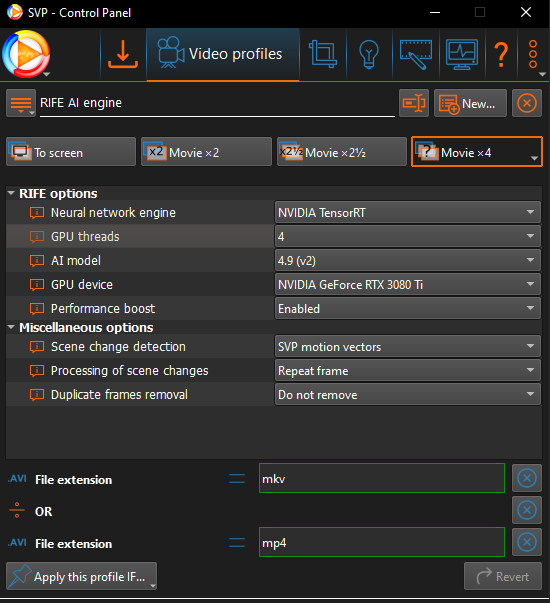Select the Movie ×2 preset
The height and width of the screenshot is (603, 550).
[206, 152]
